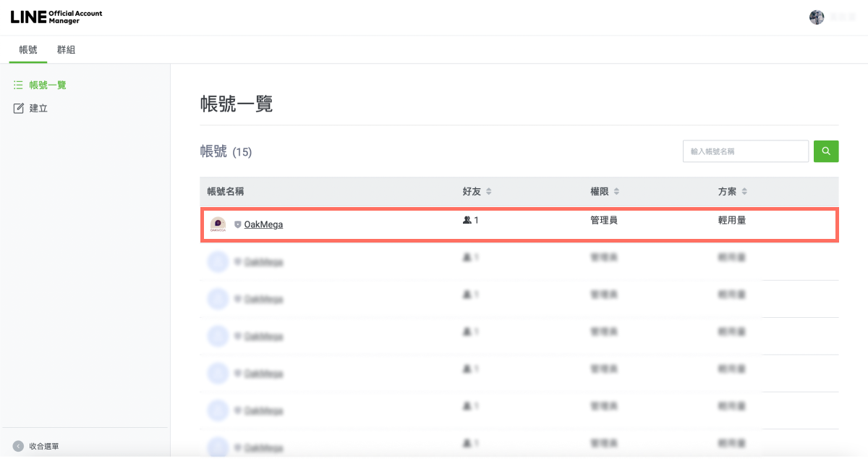Click the shield badge next to OakMega
The image size is (868, 459).
(237, 224)
